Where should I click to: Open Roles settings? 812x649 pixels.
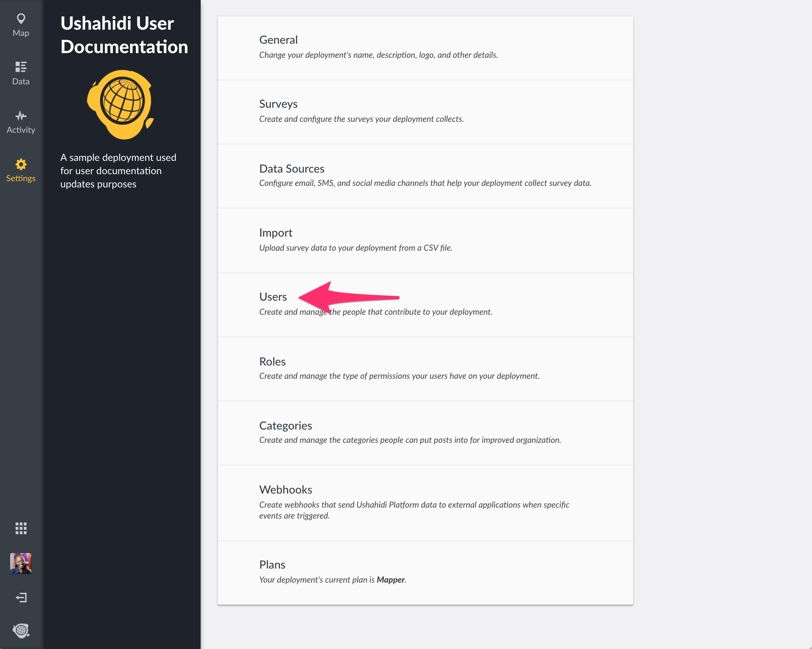[x=272, y=362]
